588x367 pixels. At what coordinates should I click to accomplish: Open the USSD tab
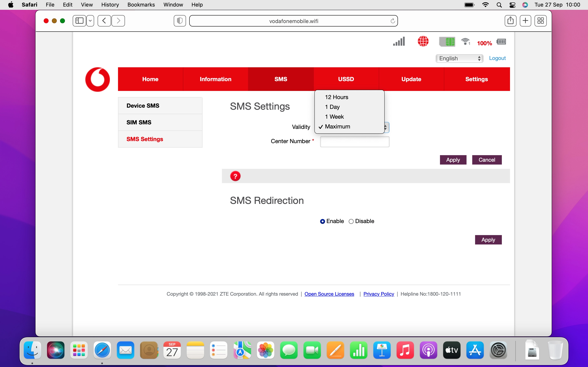tap(346, 79)
